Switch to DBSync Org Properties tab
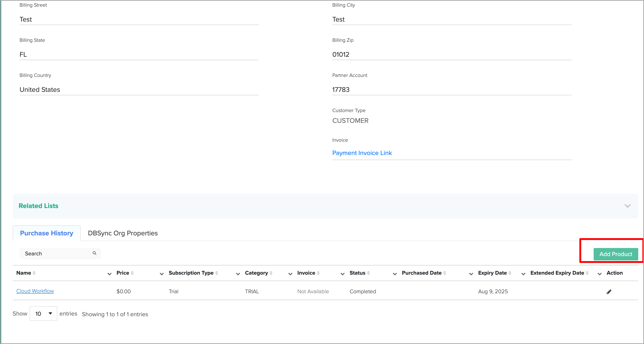The image size is (644, 344). pyautogui.click(x=123, y=233)
